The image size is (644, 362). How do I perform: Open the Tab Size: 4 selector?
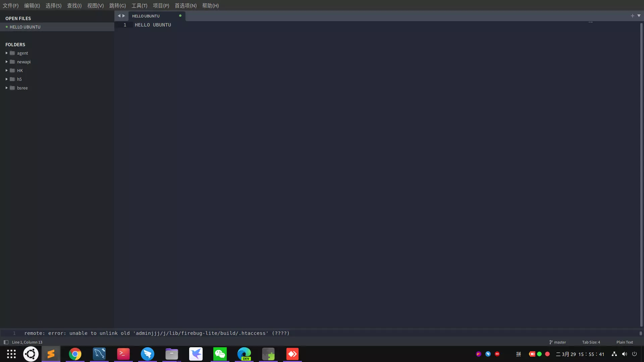pos(591,342)
